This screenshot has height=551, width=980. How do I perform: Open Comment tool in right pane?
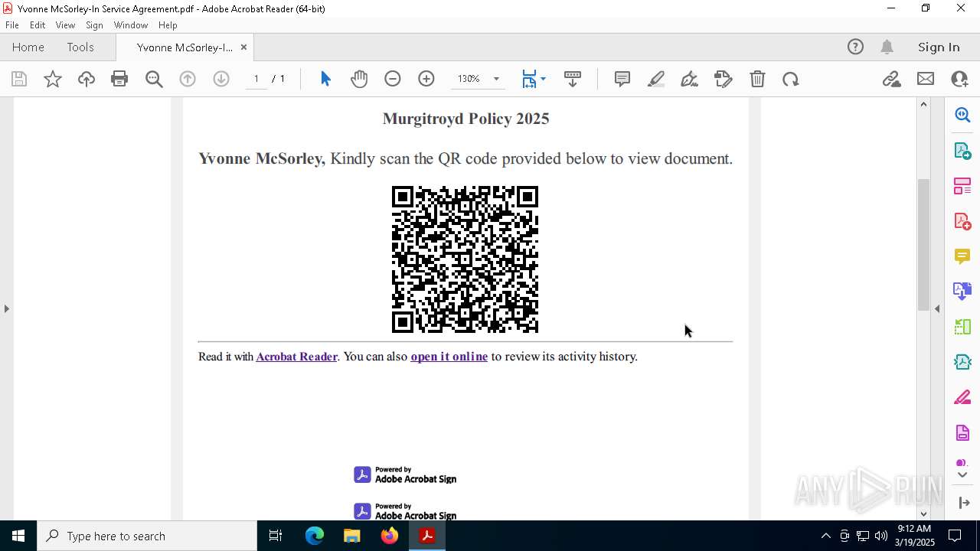[962, 256]
